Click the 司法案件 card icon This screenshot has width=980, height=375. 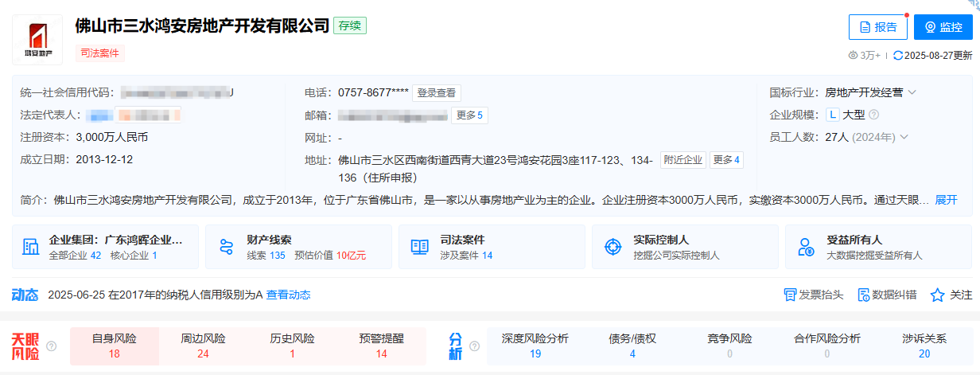(419, 247)
